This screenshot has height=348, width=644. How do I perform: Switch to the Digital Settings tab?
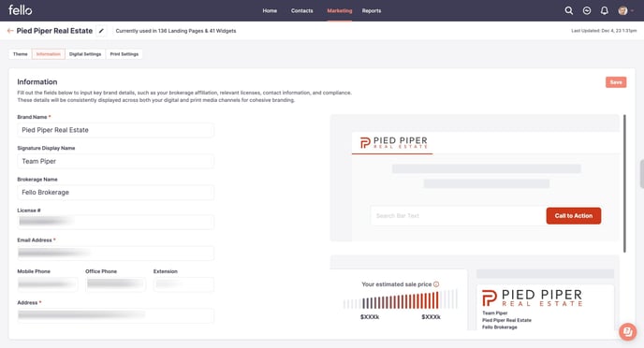pos(85,54)
